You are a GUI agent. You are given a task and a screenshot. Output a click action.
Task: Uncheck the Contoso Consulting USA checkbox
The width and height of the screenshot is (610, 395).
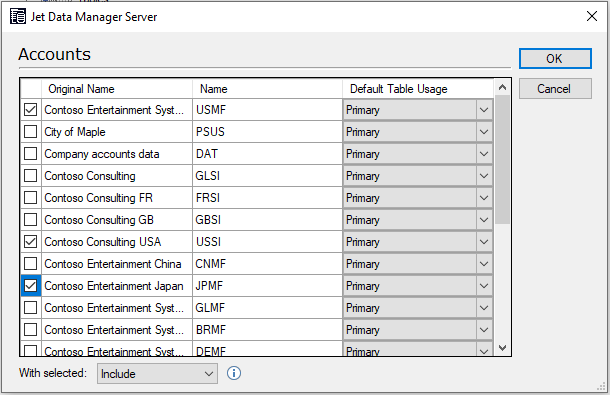pyautogui.click(x=30, y=242)
